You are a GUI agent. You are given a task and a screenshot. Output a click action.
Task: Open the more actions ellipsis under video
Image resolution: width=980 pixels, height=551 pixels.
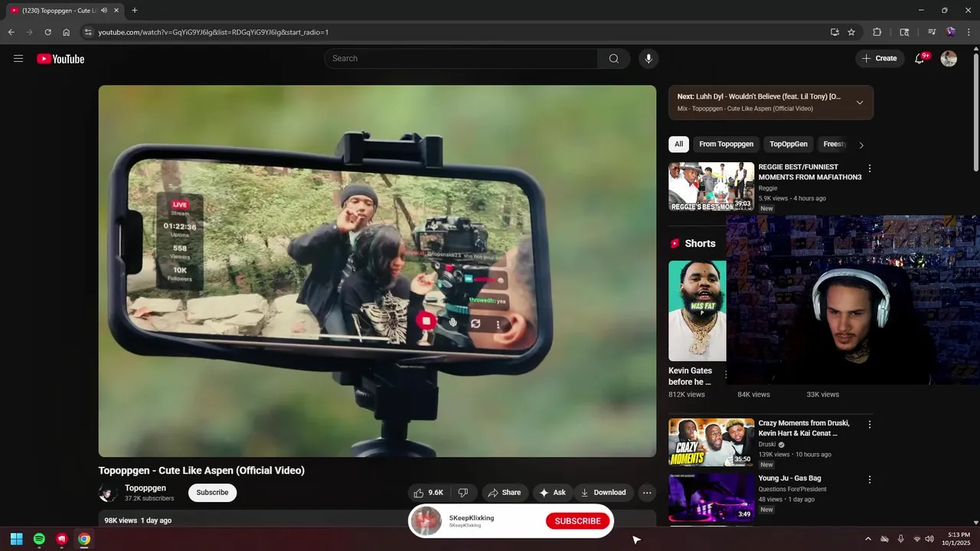point(647,493)
